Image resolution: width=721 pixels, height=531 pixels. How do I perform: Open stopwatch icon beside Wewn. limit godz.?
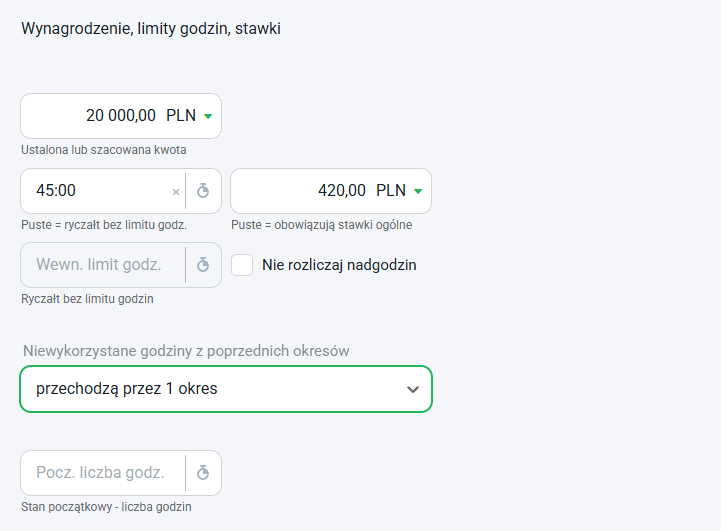coord(203,265)
